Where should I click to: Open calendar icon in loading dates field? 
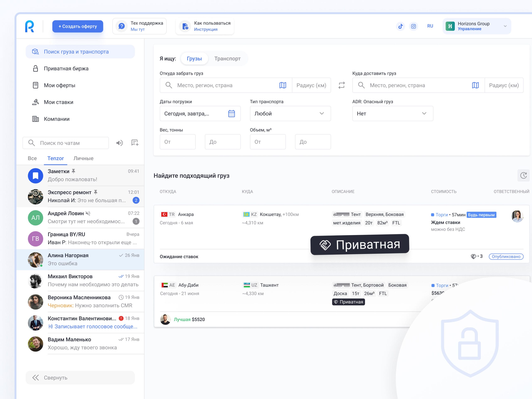click(231, 113)
